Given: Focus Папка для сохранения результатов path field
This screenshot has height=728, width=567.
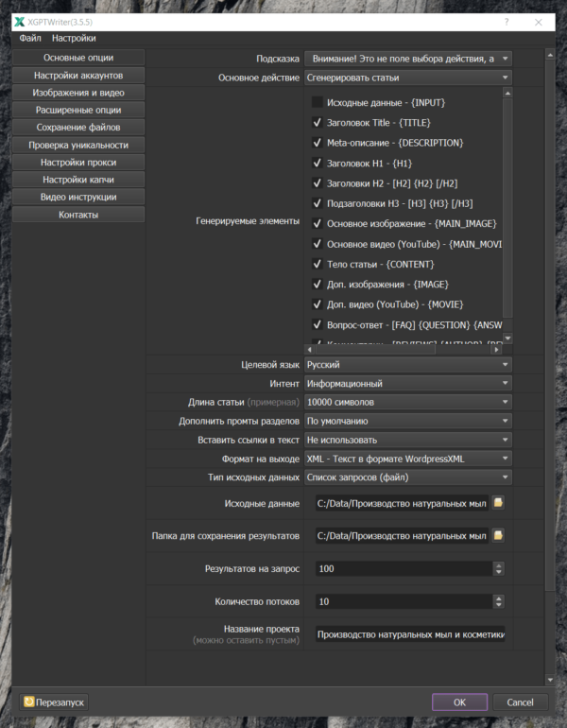Looking at the screenshot, I should point(402,536).
